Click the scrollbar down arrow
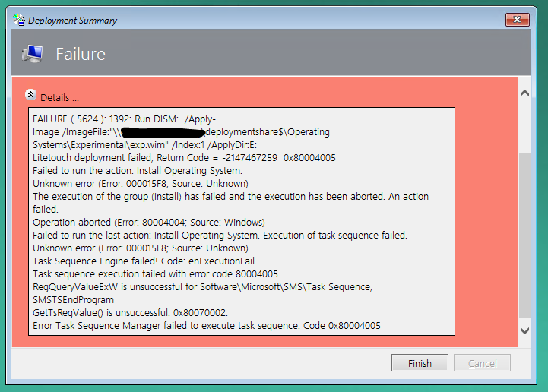548x392 pixels. coord(524,330)
